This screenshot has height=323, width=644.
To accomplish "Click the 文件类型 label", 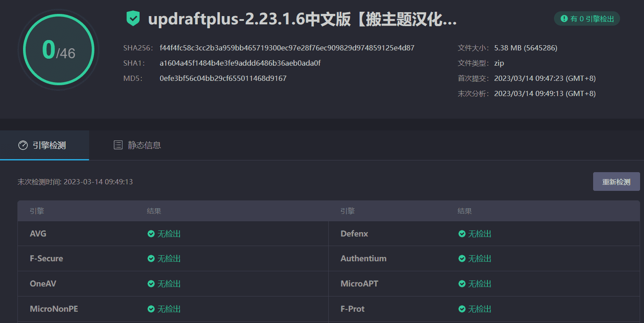I will 474,63.
